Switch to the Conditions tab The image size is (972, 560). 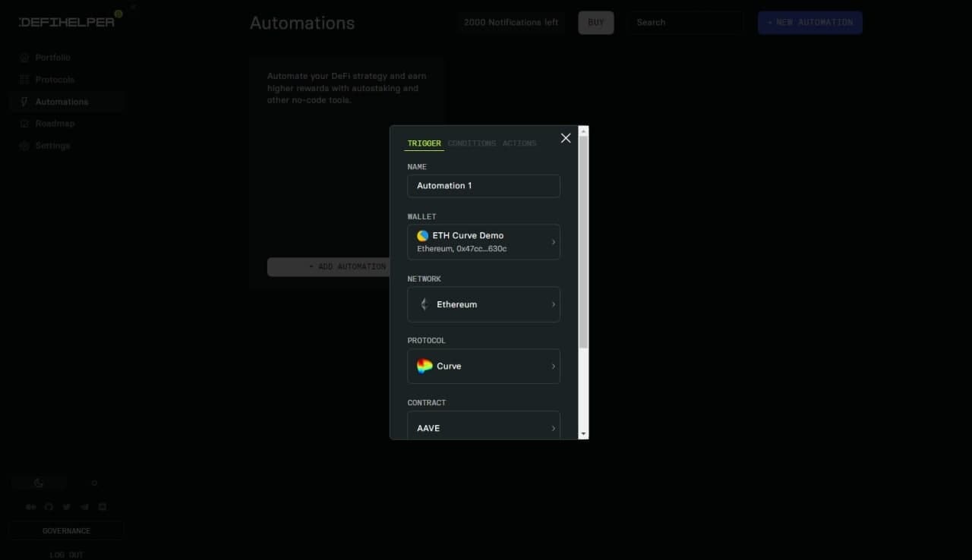(x=472, y=143)
